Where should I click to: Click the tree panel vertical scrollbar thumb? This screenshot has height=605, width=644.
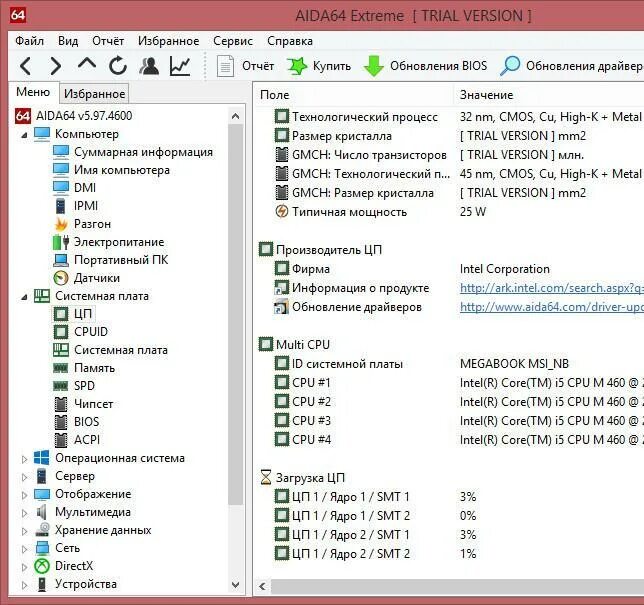235,313
